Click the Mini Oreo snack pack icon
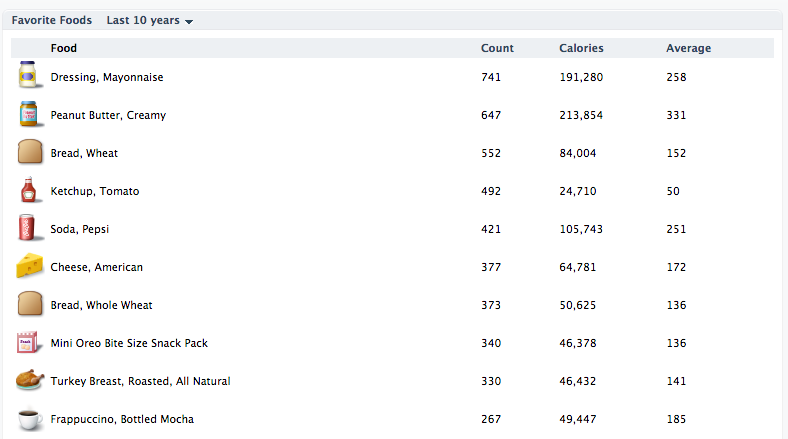This screenshot has width=788, height=439. (28, 343)
